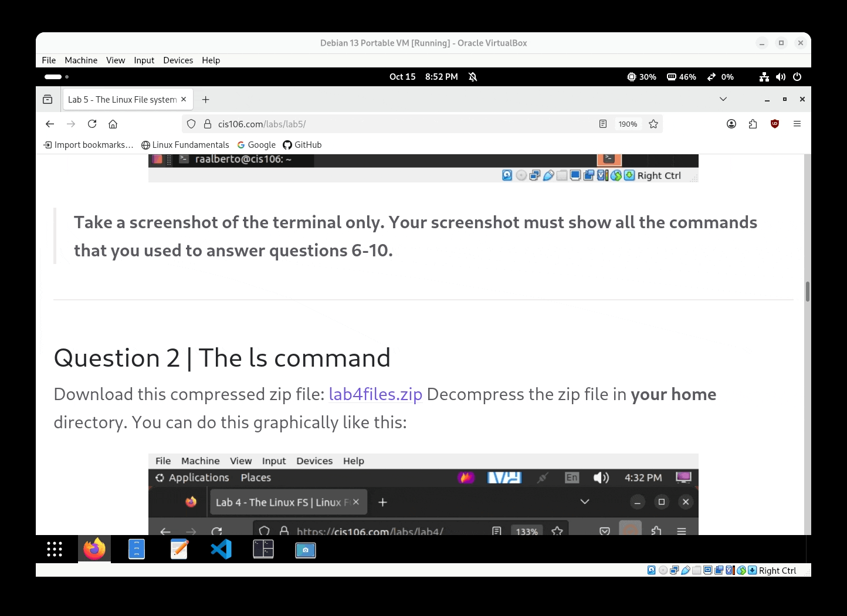The width and height of the screenshot is (847, 616).
Task: Toggle the volume speaker in system tray
Action: pos(781,77)
